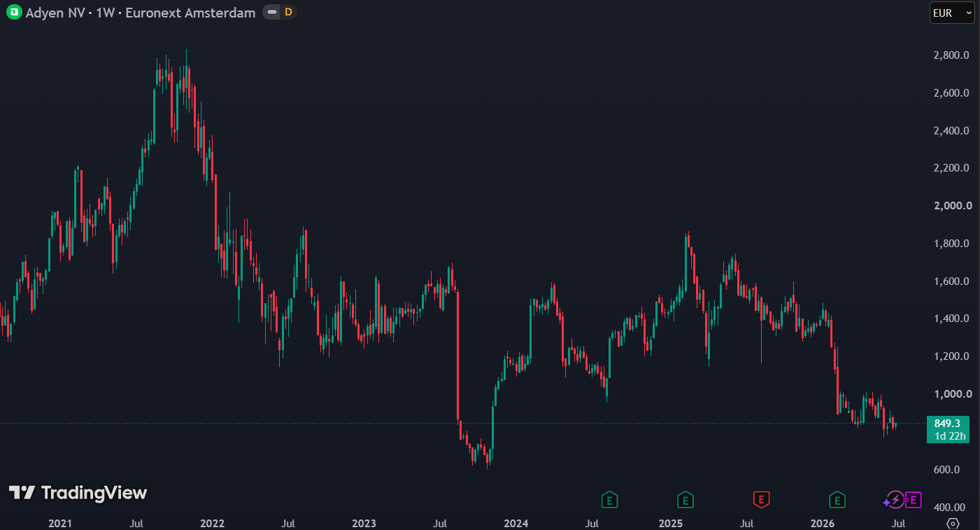
Task: Click the 2024 label on the time axis
Action: coord(516,523)
